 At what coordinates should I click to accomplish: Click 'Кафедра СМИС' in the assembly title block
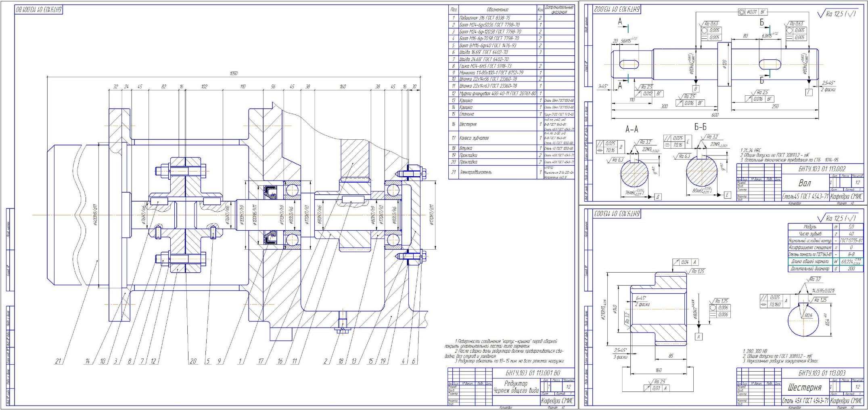point(558,401)
